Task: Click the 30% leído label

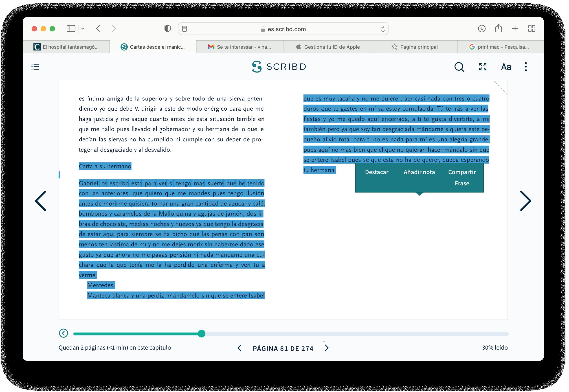Action: click(x=494, y=348)
